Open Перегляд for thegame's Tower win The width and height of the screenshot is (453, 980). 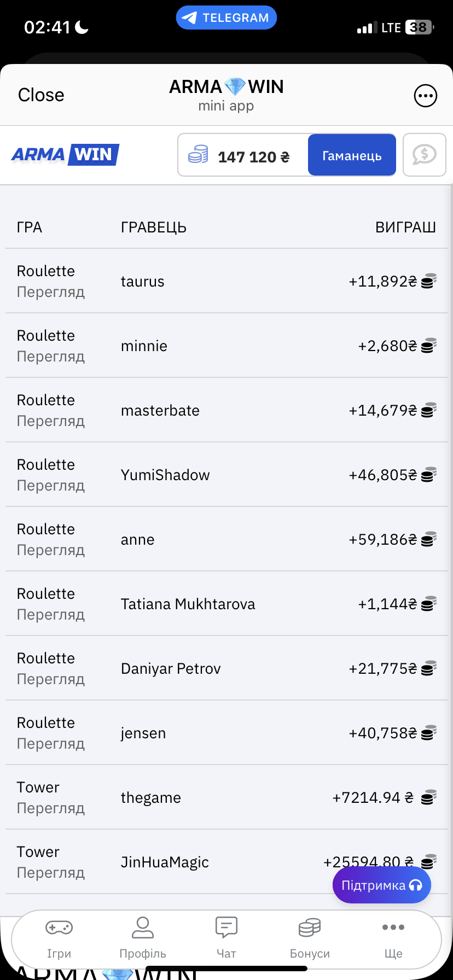51,809
